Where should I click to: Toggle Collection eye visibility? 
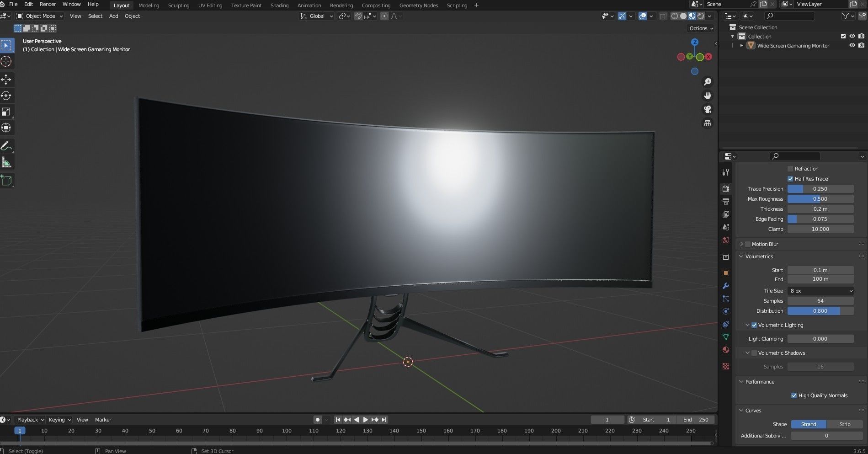tap(852, 36)
